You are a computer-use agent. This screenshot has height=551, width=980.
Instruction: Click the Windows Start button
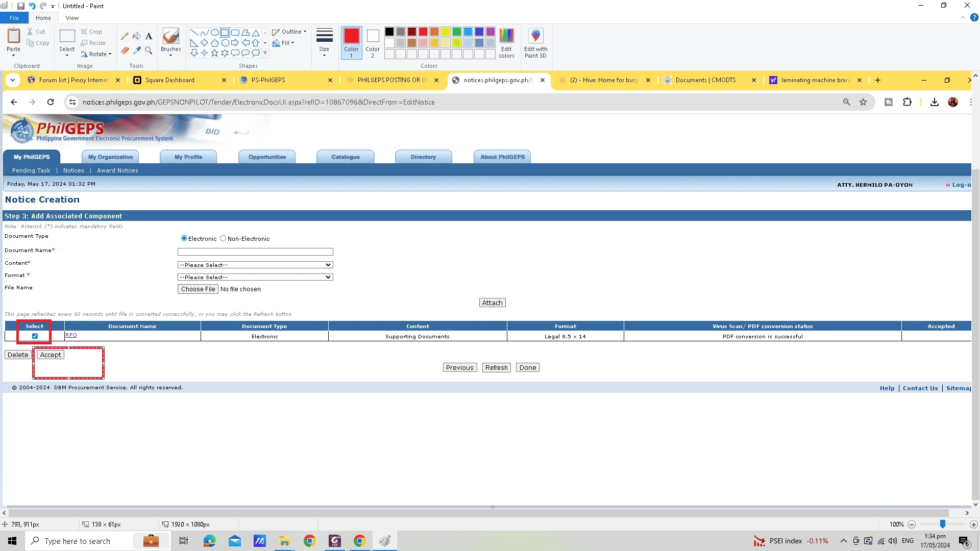coord(12,541)
